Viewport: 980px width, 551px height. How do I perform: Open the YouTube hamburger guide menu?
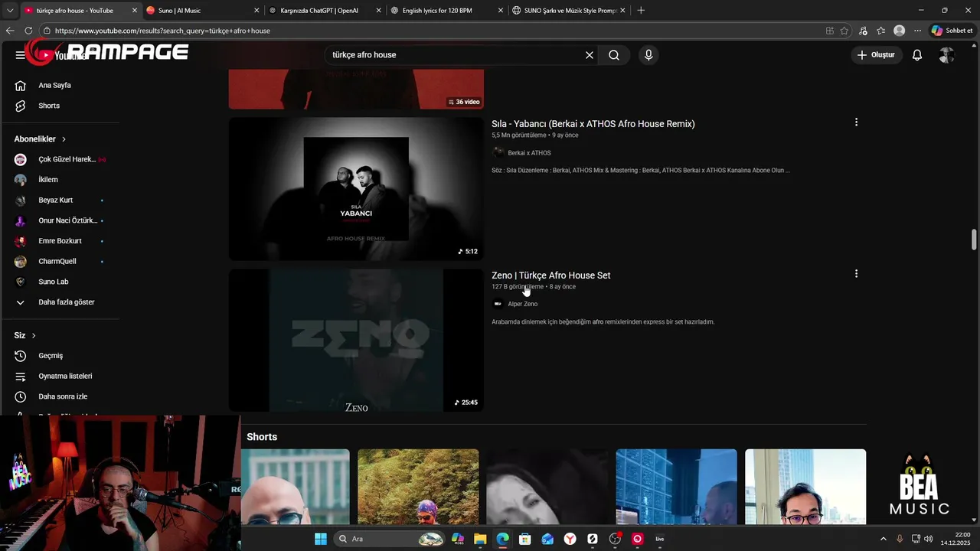click(x=20, y=55)
